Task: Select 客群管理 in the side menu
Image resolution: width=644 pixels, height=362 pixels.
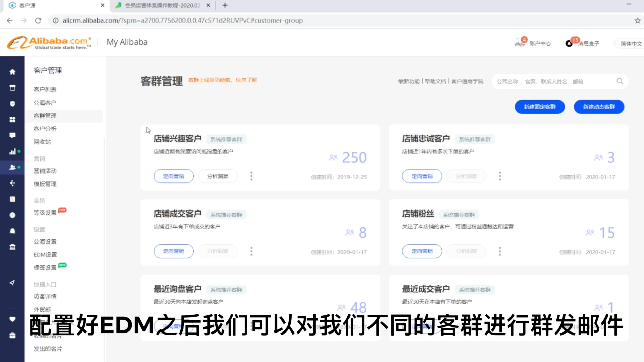Action: tap(45, 116)
